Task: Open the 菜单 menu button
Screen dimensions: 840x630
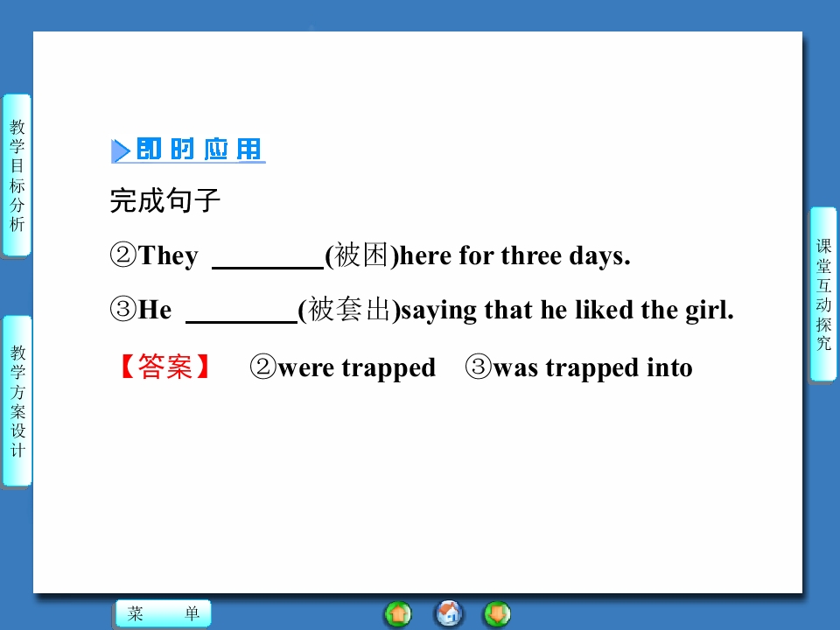Action: point(164,613)
